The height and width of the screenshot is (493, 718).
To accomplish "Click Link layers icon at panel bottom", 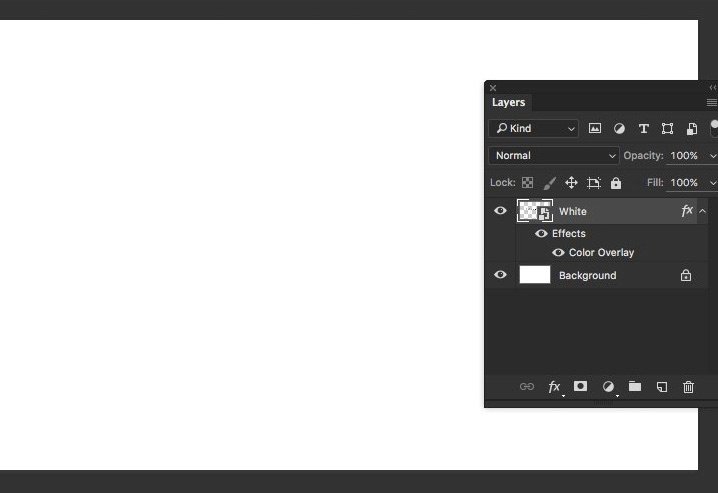I will [527, 387].
